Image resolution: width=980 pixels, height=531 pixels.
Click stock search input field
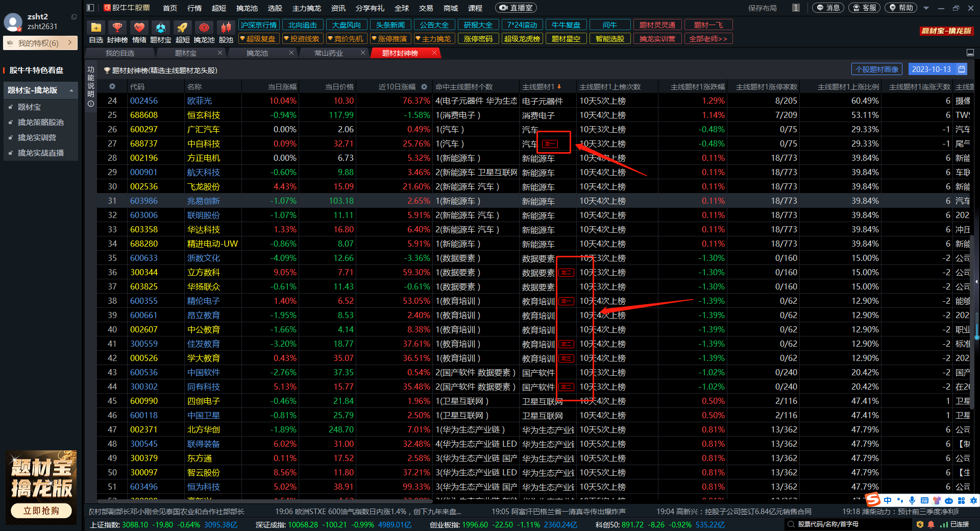[847, 524]
